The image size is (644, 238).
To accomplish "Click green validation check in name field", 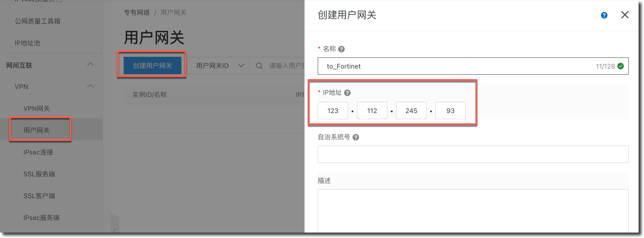I will pyautogui.click(x=621, y=66).
